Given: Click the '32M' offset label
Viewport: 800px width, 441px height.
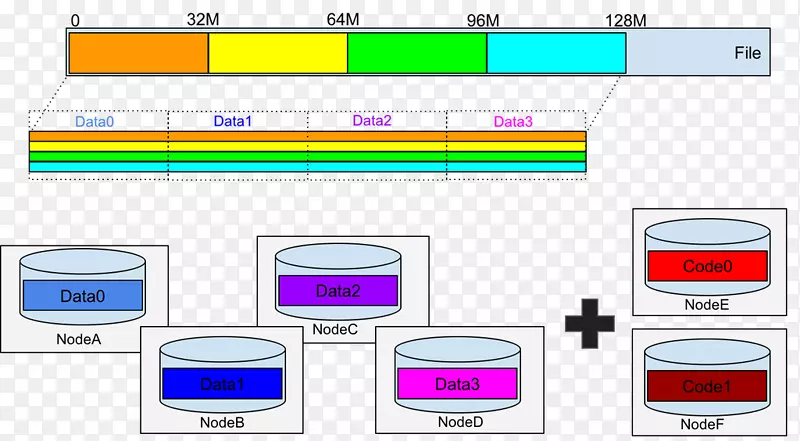Looking at the screenshot, I should (x=203, y=19).
